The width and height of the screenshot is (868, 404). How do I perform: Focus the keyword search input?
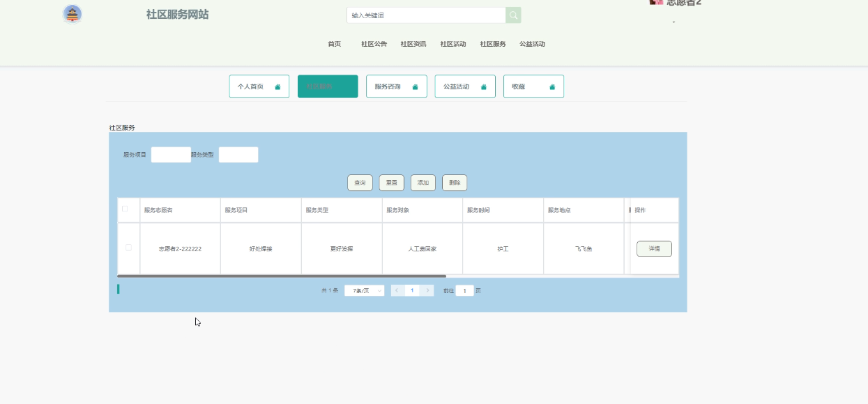[x=426, y=15]
